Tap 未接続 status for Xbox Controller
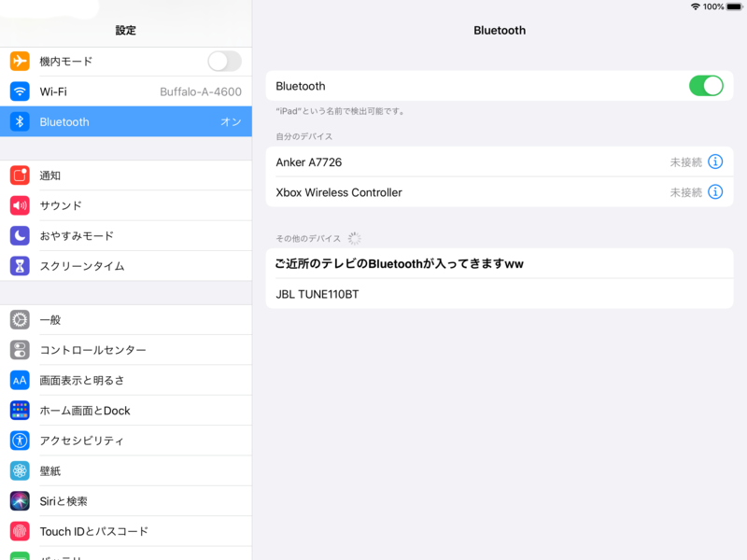The width and height of the screenshot is (747, 560). (x=686, y=192)
